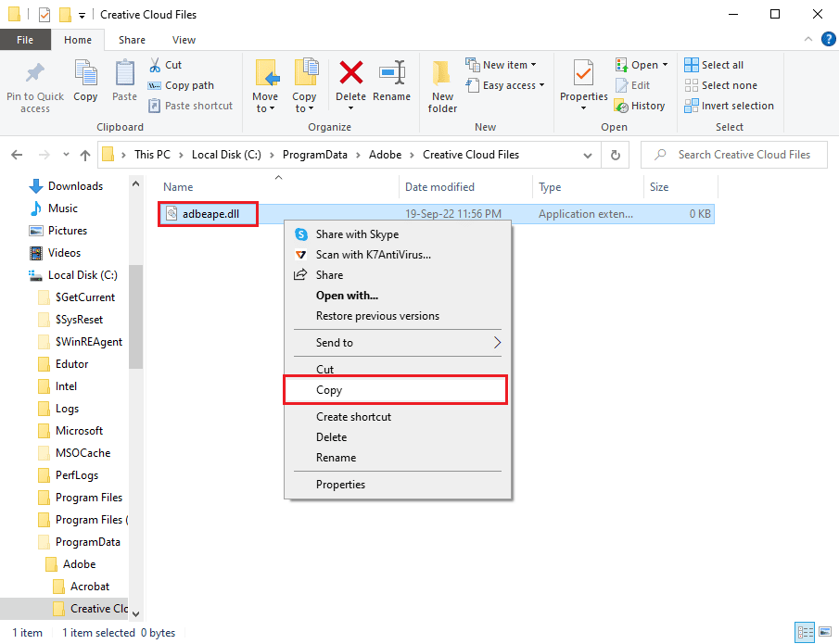Open Videos in the navigation pane
The height and width of the screenshot is (644, 839).
[x=56, y=252]
